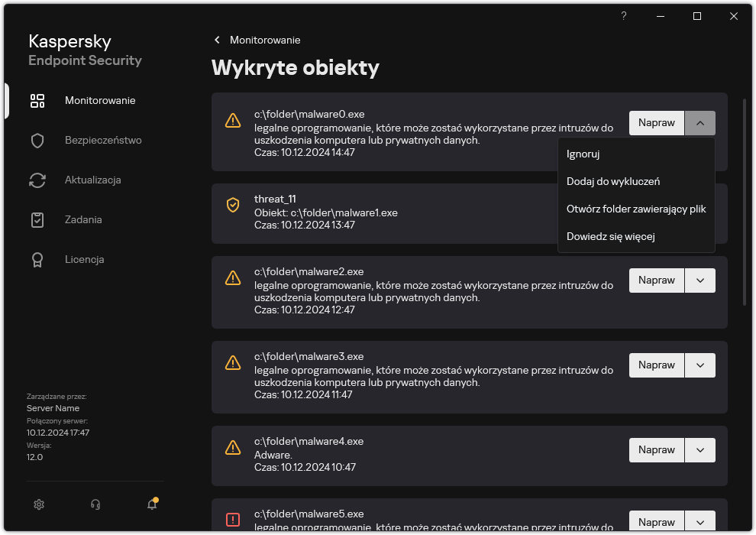
Task: Open Aktualizacja using the refresh icon
Action: (37, 180)
